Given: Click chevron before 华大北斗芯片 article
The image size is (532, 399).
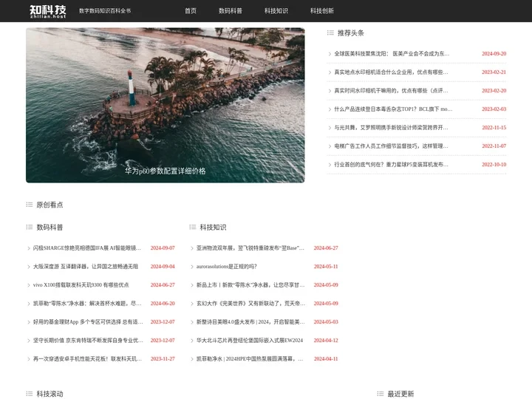Looking at the screenshot, I should pyautogui.click(x=192, y=341).
